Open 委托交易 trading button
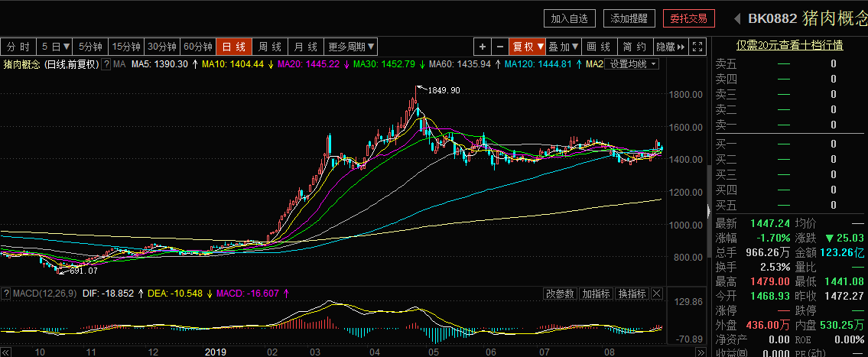This screenshot has height=357, width=868. point(666,18)
